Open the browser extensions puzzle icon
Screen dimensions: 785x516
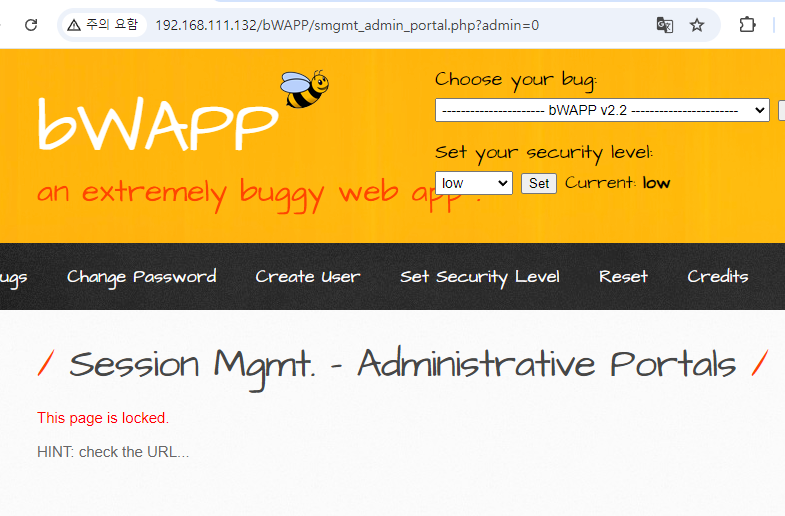747,25
